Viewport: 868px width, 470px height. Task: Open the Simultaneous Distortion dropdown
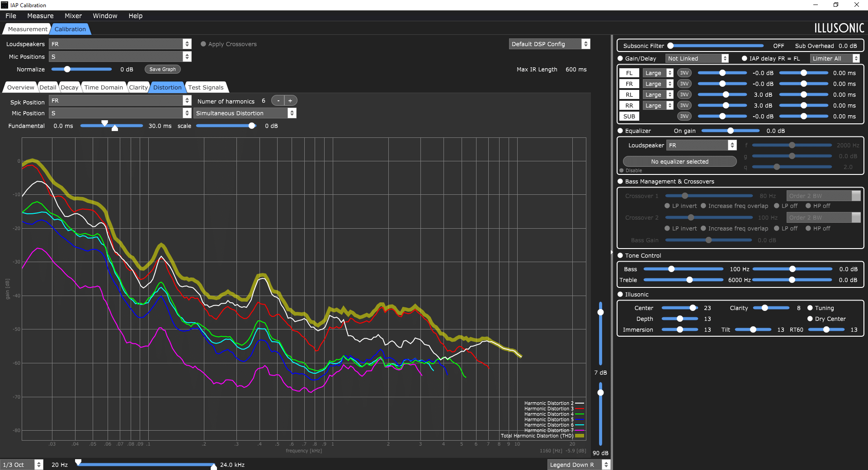245,113
